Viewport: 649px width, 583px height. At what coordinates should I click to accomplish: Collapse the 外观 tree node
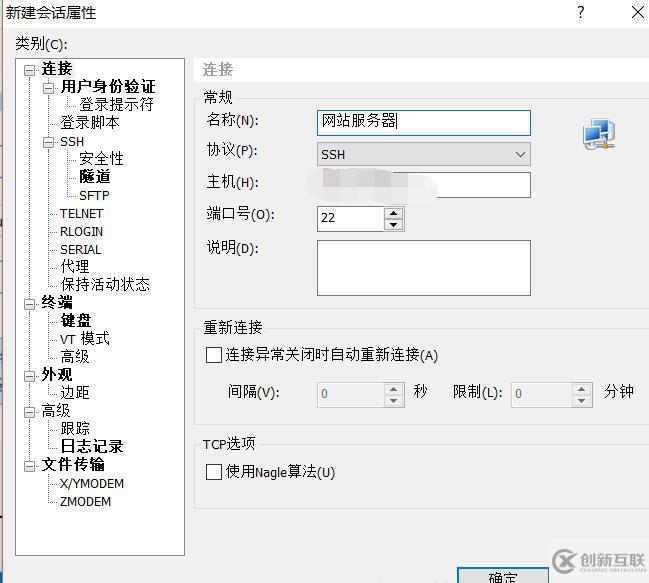click(x=29, y=376)
